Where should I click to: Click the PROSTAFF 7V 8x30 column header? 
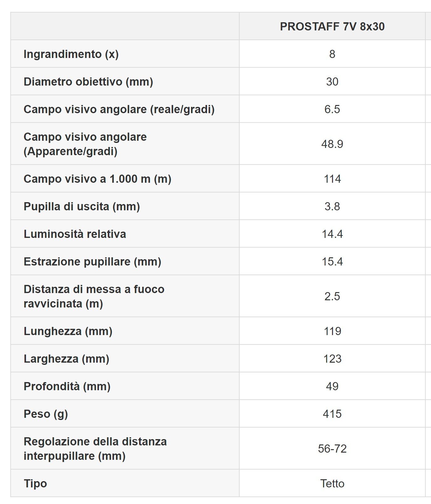[x=332, y=27]
